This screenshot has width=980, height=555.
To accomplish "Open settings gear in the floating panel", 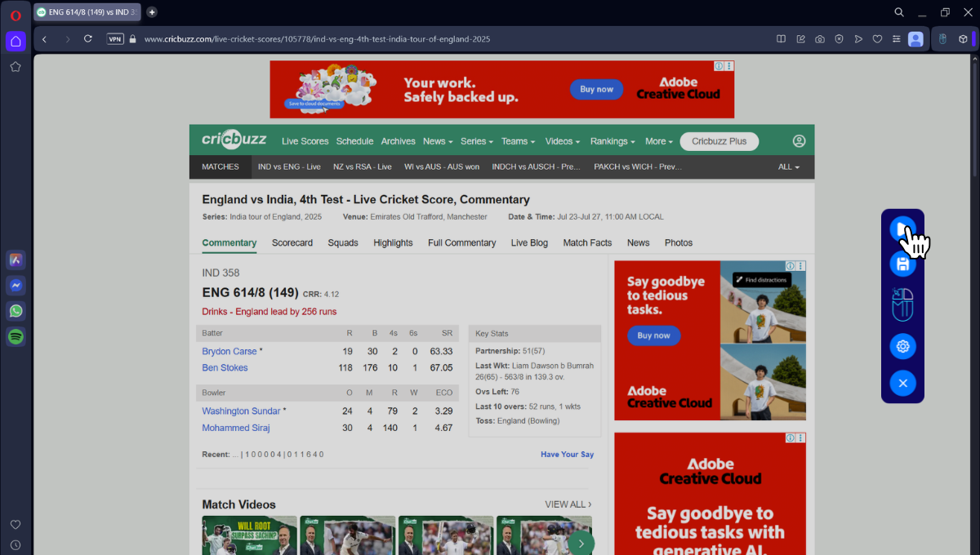I will [902, 347].
